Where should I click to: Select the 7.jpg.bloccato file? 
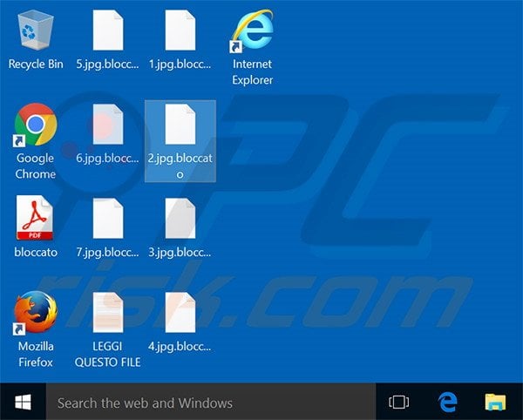[x=108, y=218]
